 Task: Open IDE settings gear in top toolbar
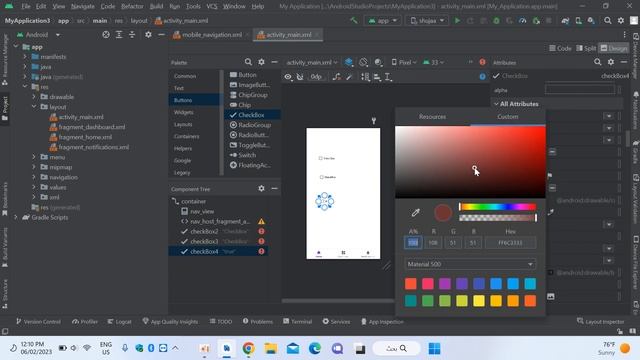click(x=621, y=20)
